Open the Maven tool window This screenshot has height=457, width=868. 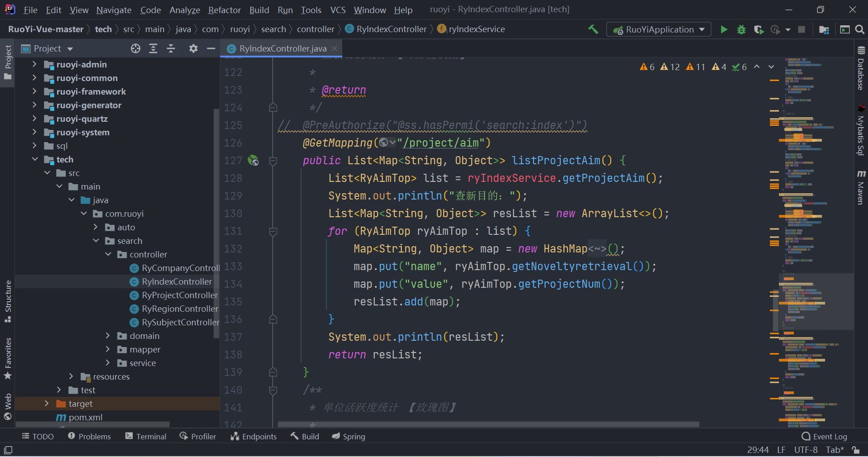click(x=861, y=187)
